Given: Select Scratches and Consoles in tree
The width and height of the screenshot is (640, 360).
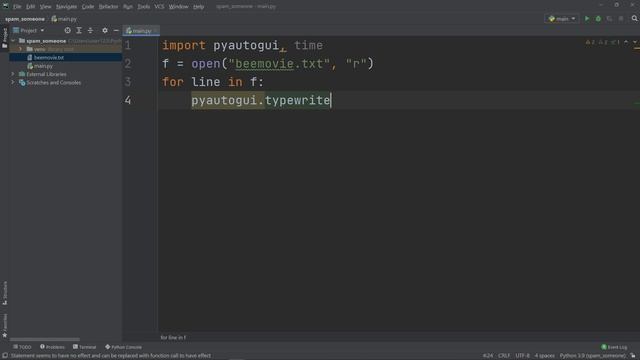Looking at the screenshot, I should point(66,82).
